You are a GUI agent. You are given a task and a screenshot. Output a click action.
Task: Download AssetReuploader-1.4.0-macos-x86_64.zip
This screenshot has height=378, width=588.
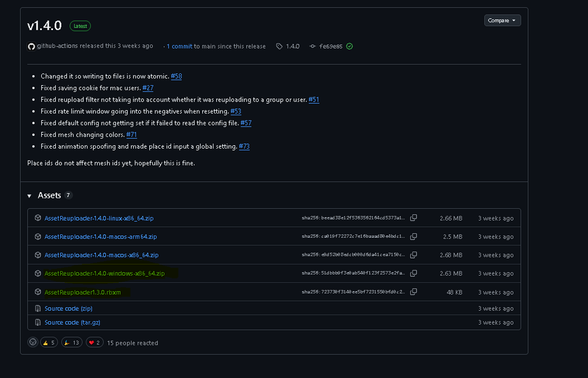click(x=102, y=255)
